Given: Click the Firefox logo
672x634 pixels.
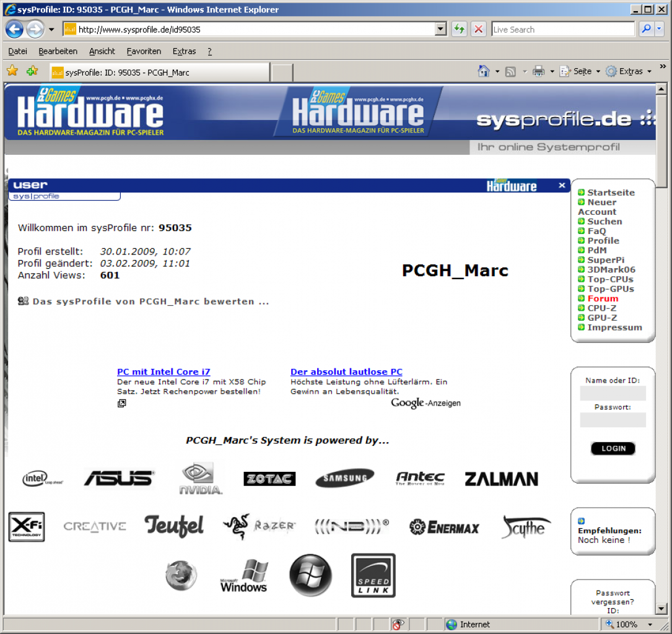Looking at the screenshot, I should click(x=181, y=575).
